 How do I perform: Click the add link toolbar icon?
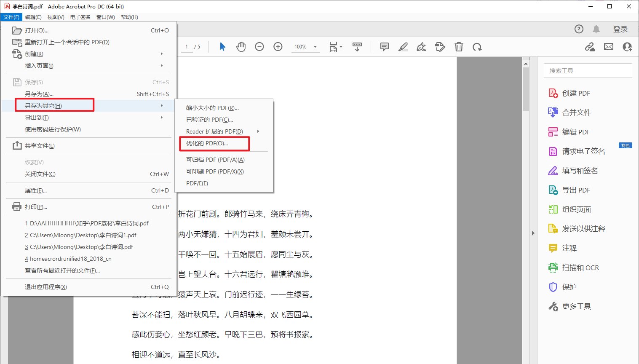[590, 47]
